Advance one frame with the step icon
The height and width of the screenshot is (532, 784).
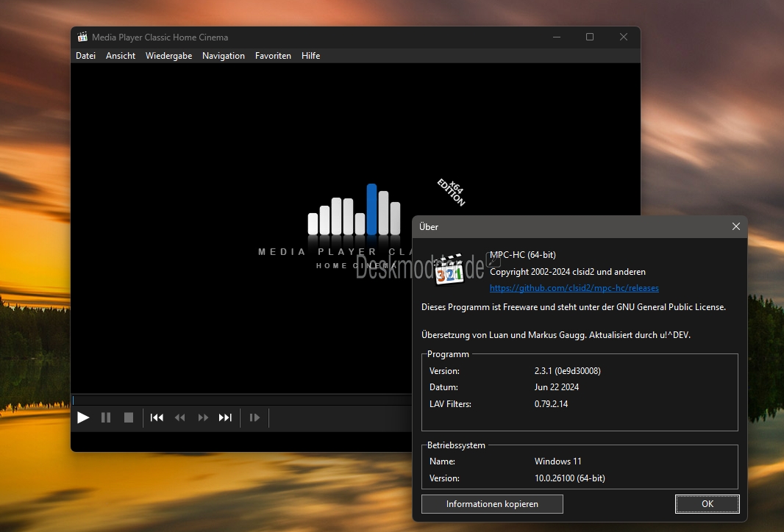[x=254, y=417]
